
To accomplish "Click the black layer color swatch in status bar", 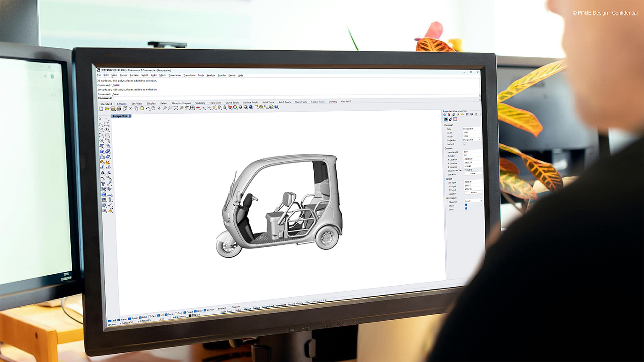I will click(x=190, y=316).
